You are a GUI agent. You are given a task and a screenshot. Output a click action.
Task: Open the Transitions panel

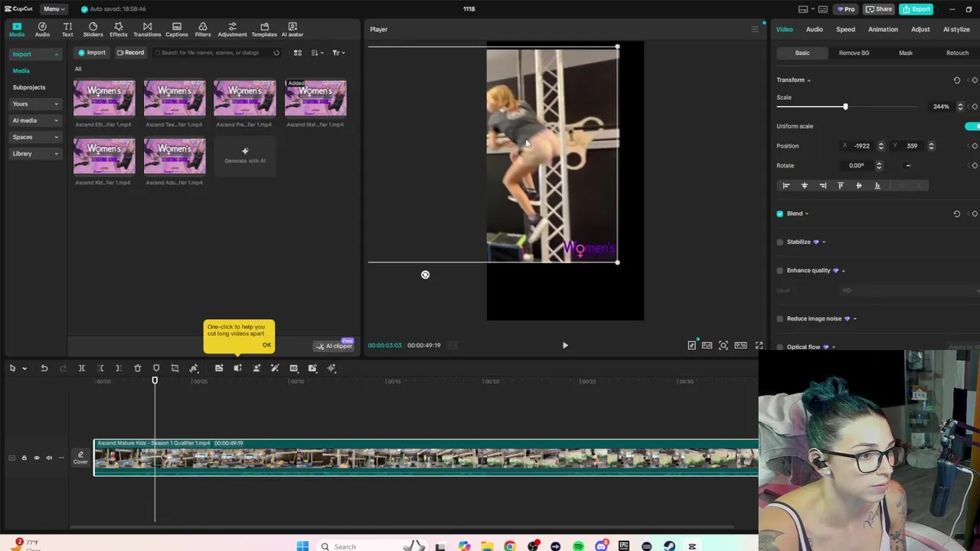147,30
